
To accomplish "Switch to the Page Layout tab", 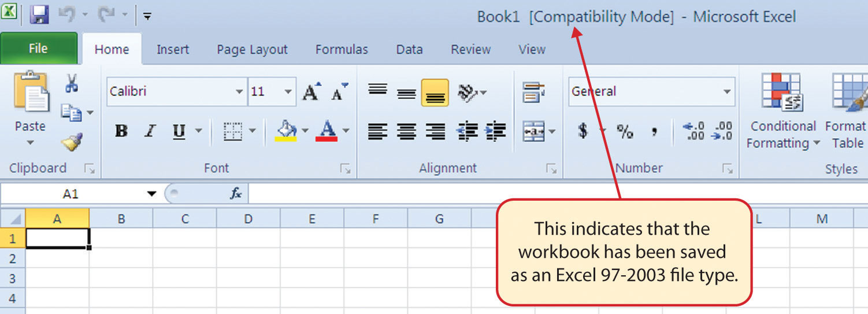I will point(252,50).
